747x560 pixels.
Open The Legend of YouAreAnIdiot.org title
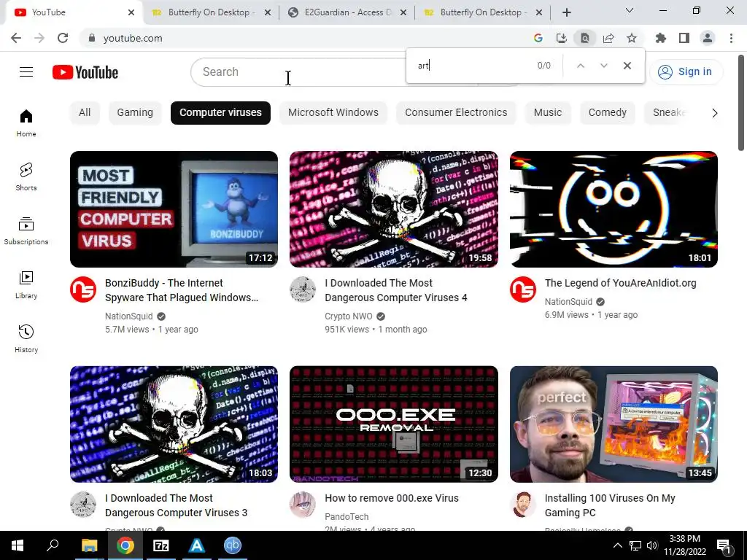point(620,283)
